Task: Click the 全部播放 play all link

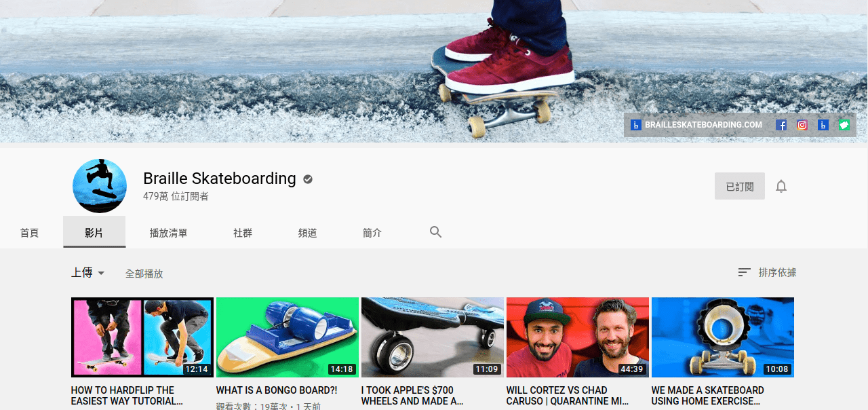Action: [x=144, y=274]
